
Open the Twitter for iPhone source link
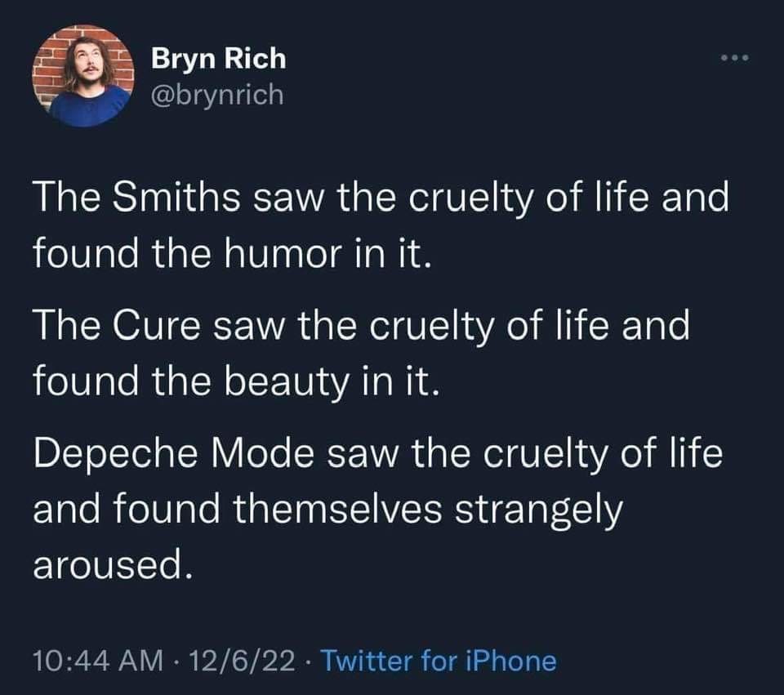point(440,661)
